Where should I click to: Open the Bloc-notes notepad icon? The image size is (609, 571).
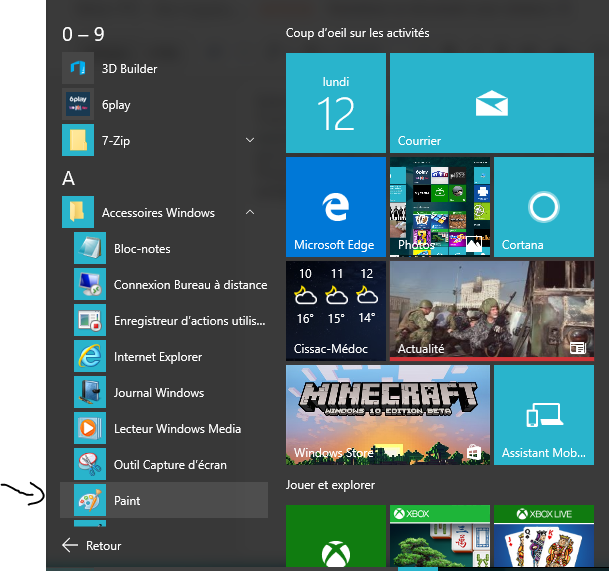pos(90,248)
